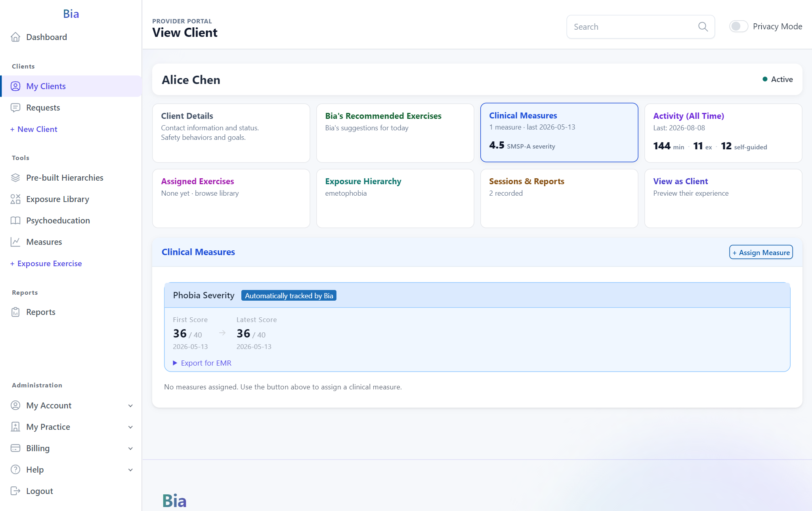Screen dimensions: 812x511
Task: Click the 4.5 SMSP-A severity value
Action: click(522, 145)
